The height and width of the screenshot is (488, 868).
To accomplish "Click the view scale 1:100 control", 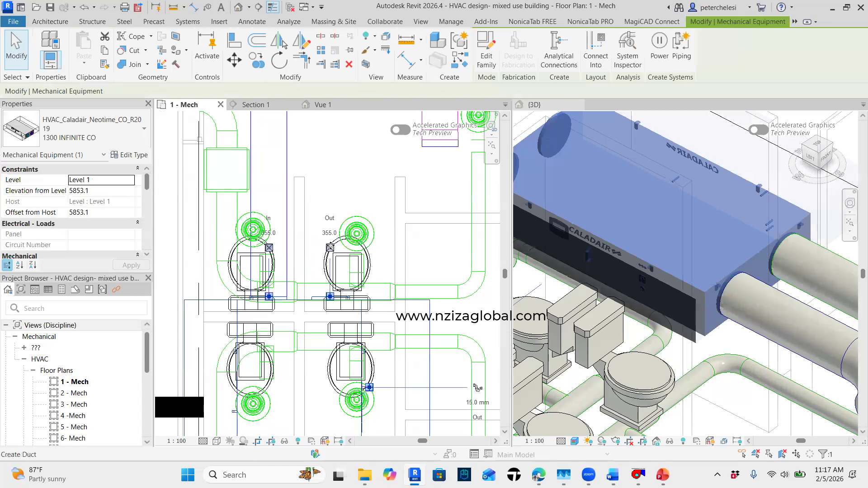I will pyautogui.click(x=176, y=441).
